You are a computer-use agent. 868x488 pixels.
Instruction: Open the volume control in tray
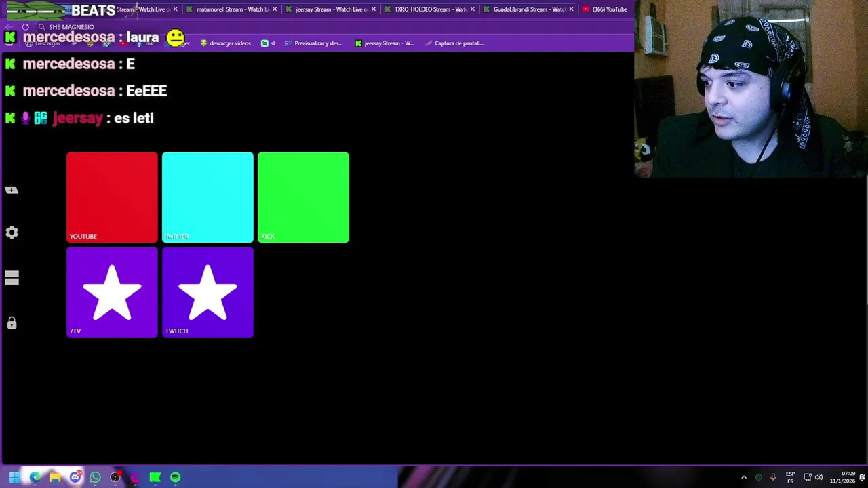(x=818, y=477)
